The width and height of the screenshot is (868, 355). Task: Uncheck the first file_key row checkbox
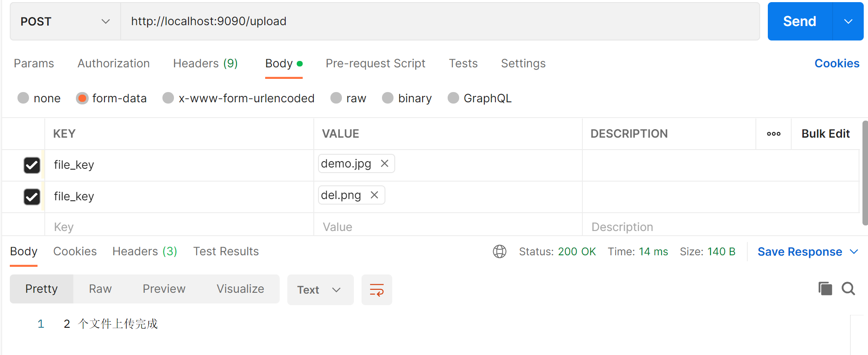tap(32, 165)
